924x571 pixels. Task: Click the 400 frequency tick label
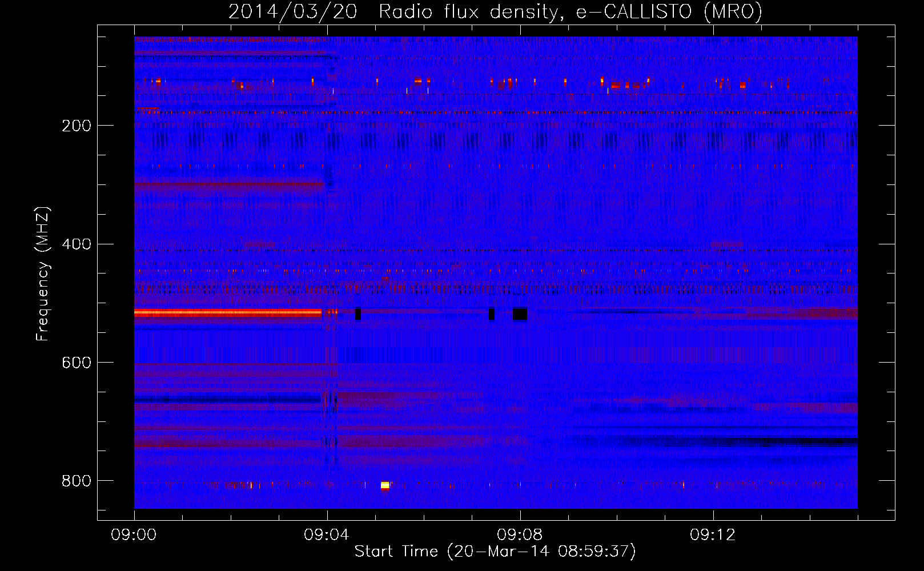(x=77, y=244)
